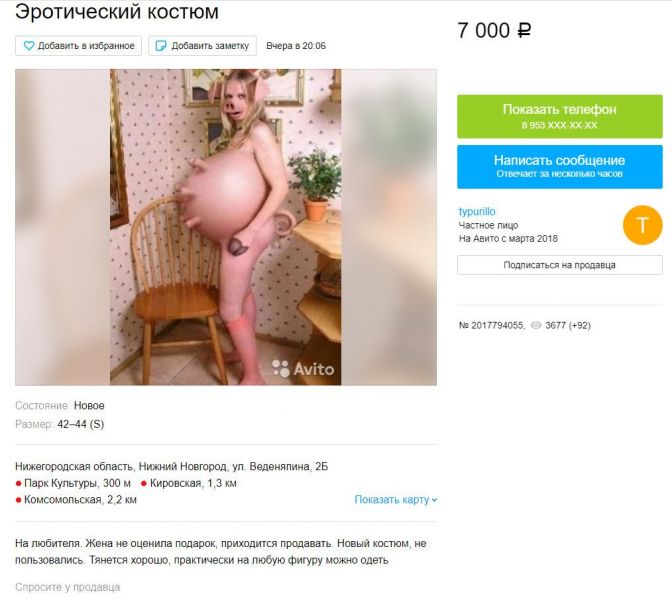Open seller profile link typurillo
The height and width of the screenshot is (600, 672).
click(x=477, y=212)
